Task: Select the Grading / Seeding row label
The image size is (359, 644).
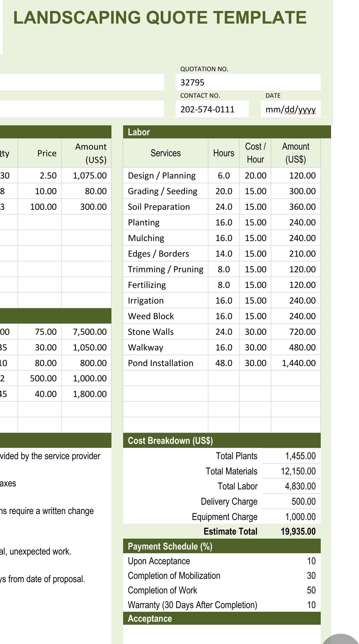Action: coord(162,191)
